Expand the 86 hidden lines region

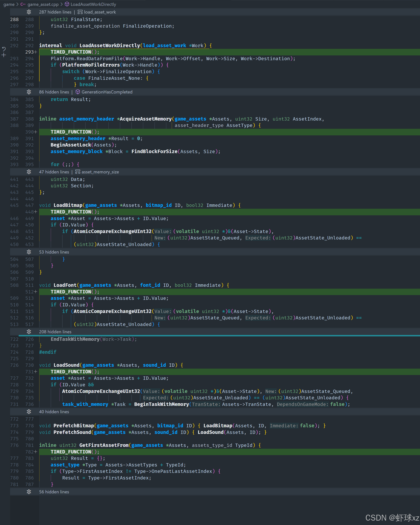[29, 92]
